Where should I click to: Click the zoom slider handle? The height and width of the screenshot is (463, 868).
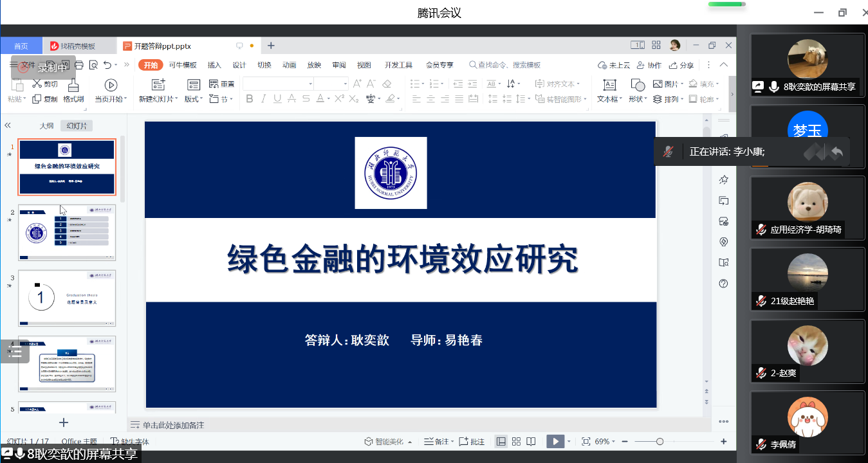coord(660,442)
